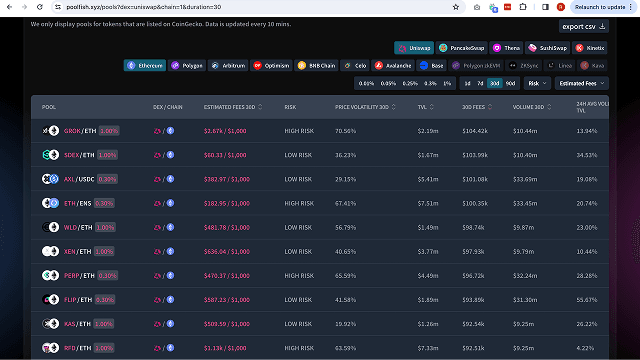Filter pools by 0.3% fee tier
This screenshot has width=640, height=360.
[430, 83]
